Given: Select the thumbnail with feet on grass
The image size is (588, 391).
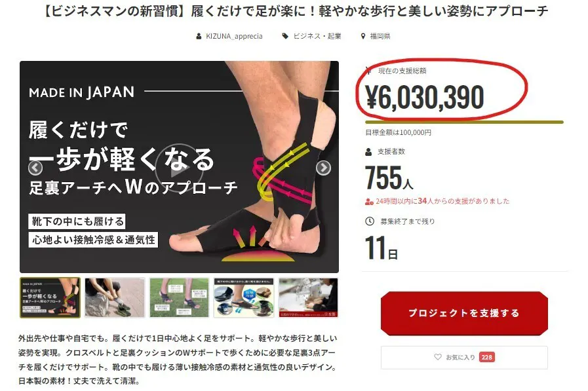Looking at the screenshot, I should 179,297.
